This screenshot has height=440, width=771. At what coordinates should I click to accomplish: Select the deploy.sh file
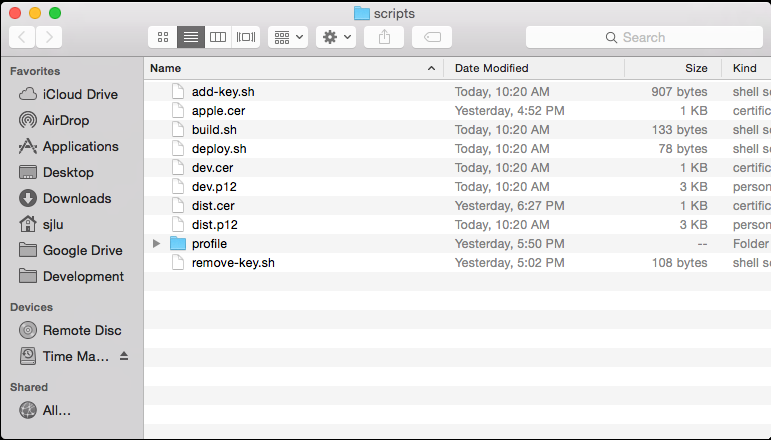coord(219,149)
